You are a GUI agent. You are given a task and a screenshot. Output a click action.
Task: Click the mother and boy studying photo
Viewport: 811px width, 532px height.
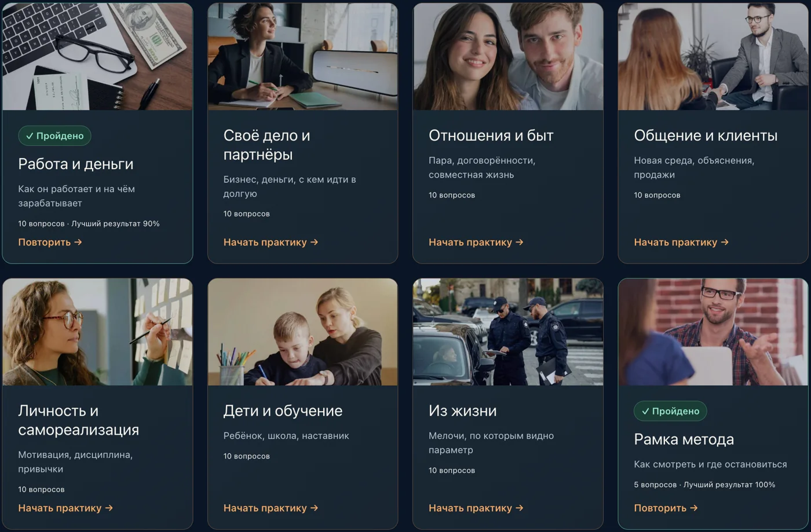302,332
